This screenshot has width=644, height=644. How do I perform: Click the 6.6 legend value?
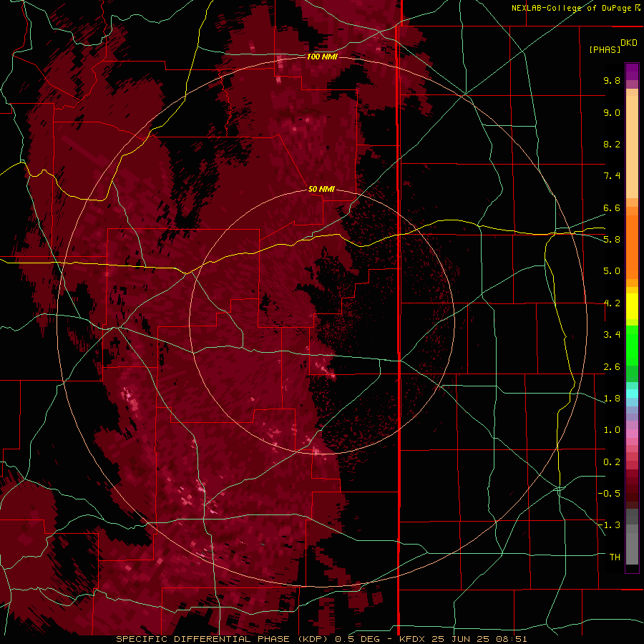(612, 208)
